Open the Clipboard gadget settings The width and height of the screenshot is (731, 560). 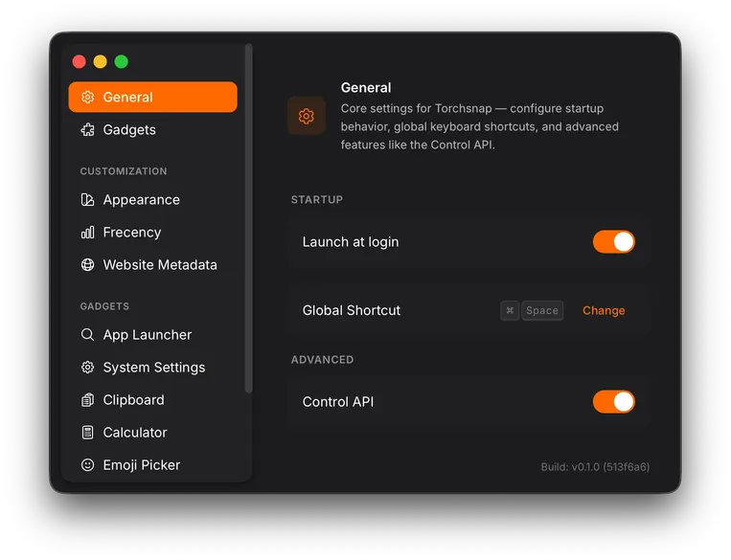(153, 400)
